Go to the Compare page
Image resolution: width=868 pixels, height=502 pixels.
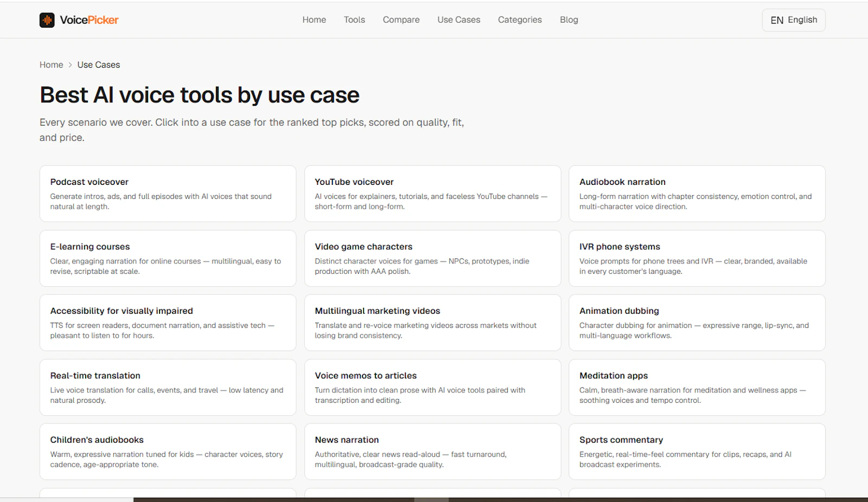click(401, 20)
